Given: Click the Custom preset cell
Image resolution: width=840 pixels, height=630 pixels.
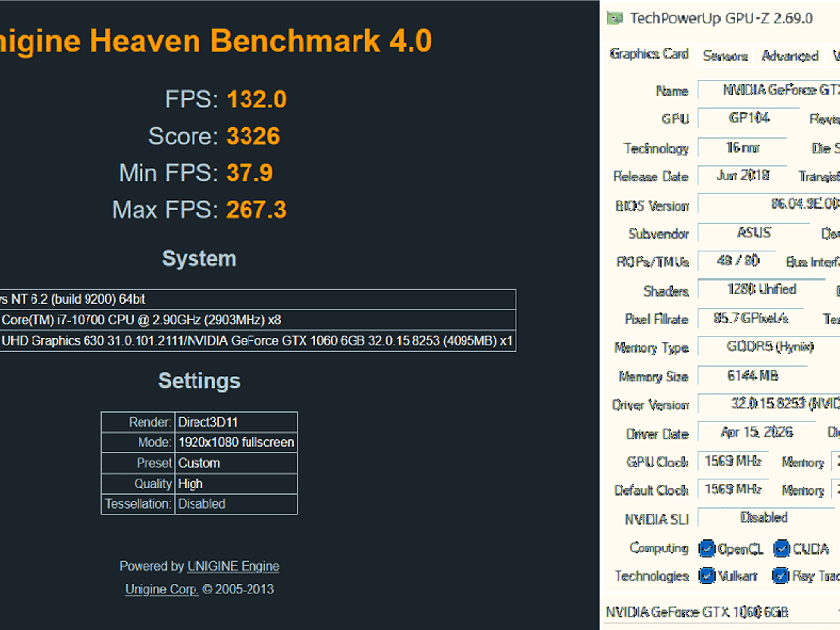Looking at the screenshot, I should pos(236,463).
